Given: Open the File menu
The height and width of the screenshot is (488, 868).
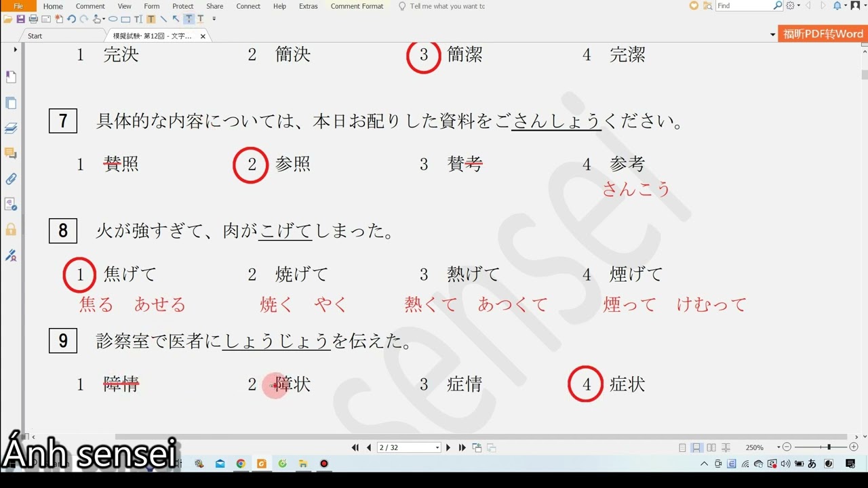Looking at the screenshot, I should click(18, 6).
